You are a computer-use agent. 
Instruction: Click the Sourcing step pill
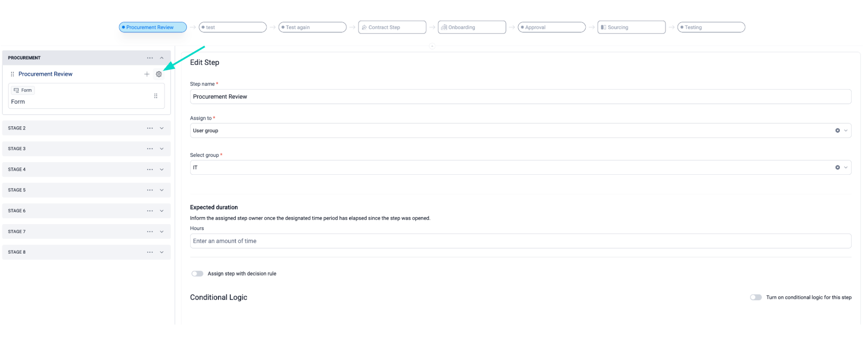click(631, 27)
